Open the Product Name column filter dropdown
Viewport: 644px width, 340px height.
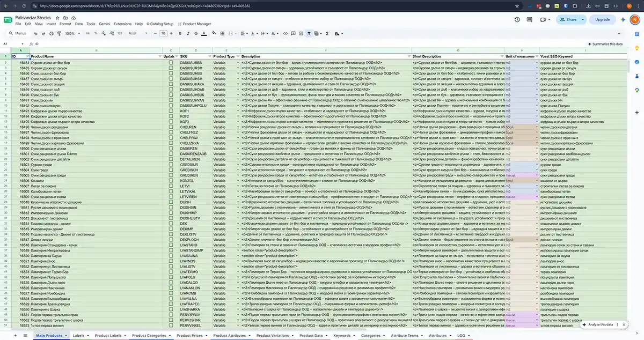[159, 56]
